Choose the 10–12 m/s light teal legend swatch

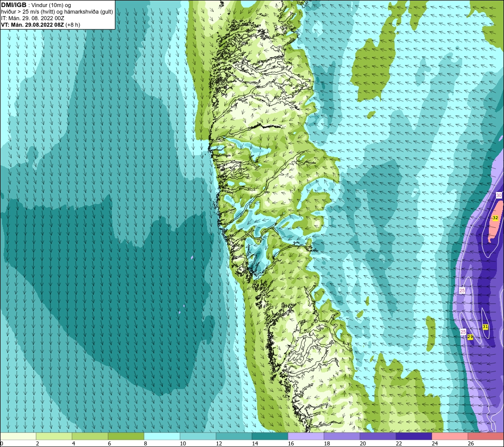(x=198, y=436)
